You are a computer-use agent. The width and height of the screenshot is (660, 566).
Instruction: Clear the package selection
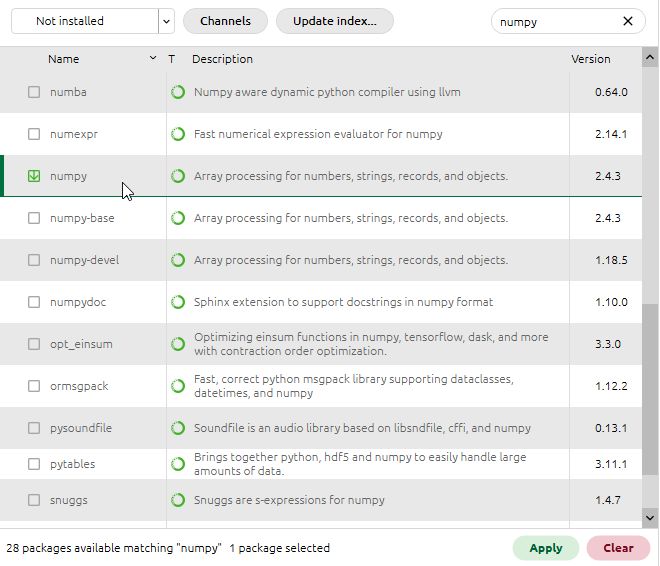[618, 548]
